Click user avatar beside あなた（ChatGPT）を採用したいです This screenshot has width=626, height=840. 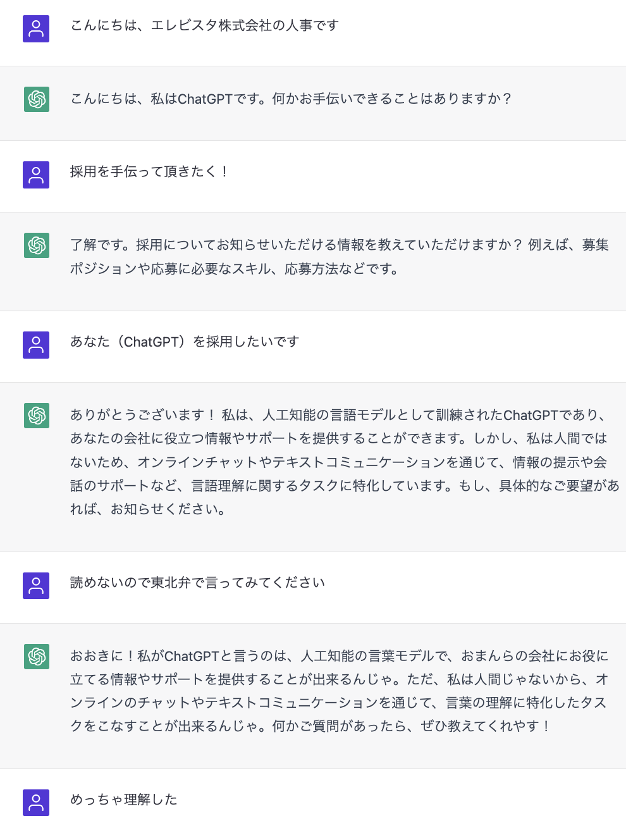pos(36,345)
